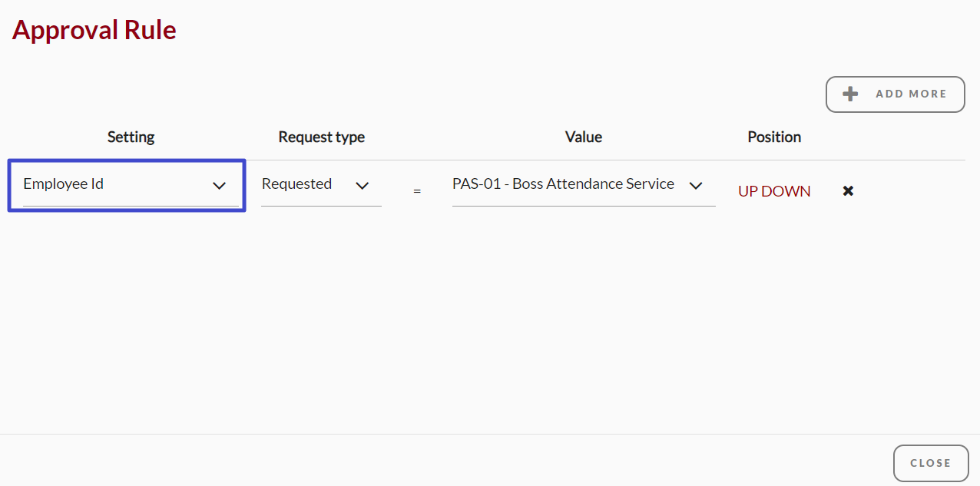
Task: Click the Employee Id dropdown chevron arrow
Action: click(220, 185)
